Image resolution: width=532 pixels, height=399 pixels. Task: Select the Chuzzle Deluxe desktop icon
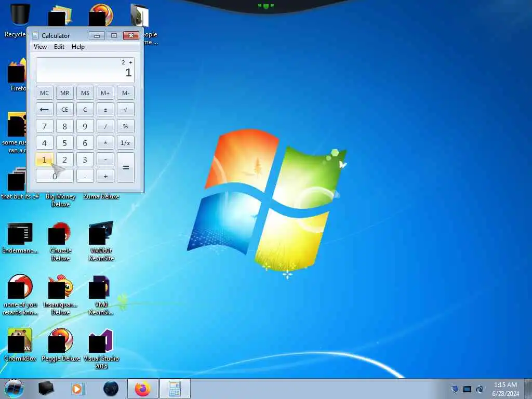tap(60, 242)
